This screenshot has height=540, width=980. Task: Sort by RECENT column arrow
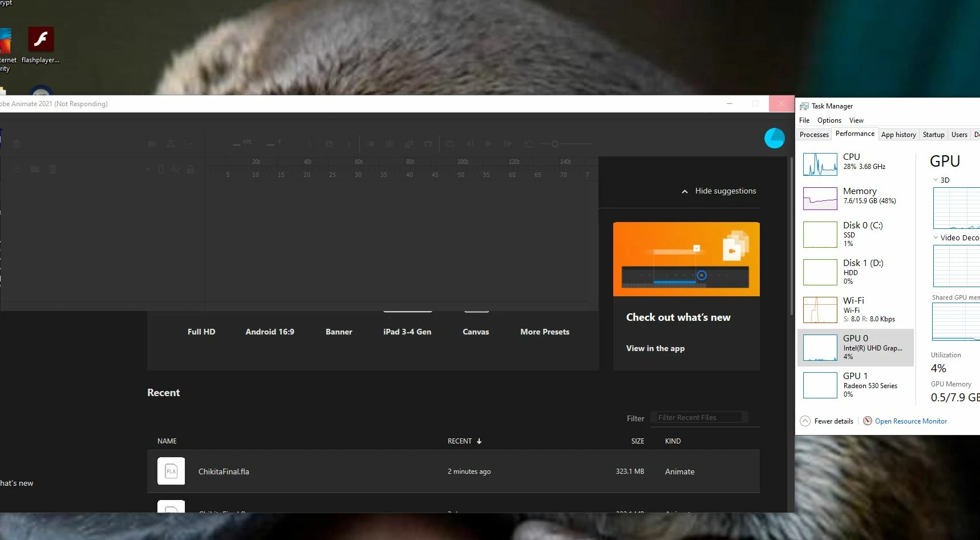point(479,441)
